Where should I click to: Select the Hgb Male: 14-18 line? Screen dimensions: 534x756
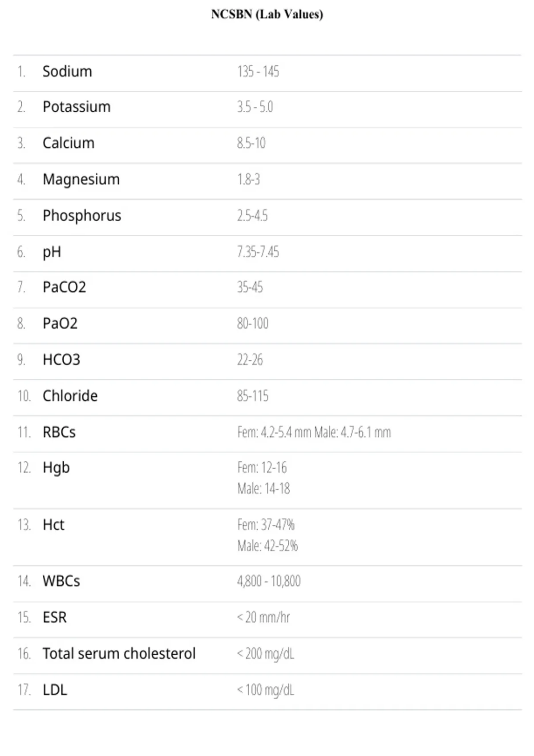coord(263,489)
